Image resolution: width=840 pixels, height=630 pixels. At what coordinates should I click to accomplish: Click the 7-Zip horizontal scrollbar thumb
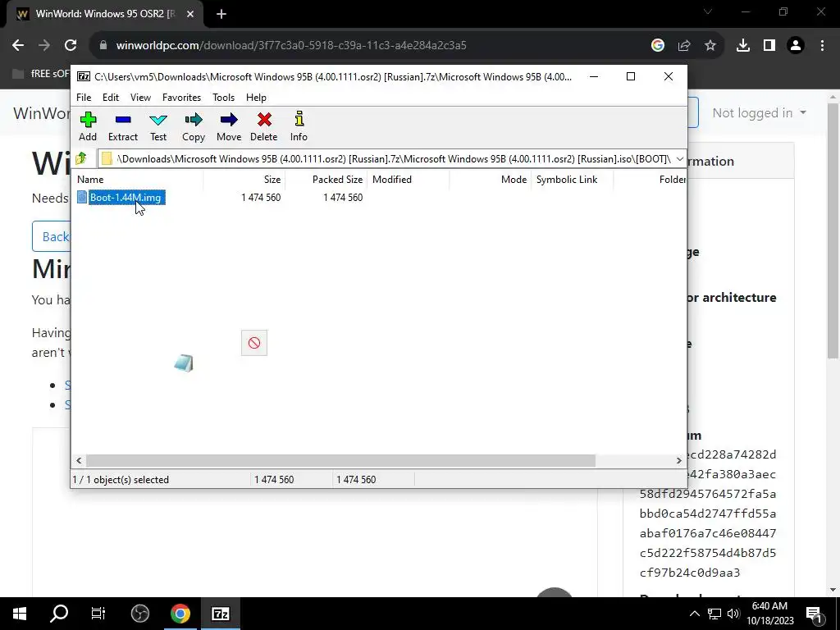point(340,461)
